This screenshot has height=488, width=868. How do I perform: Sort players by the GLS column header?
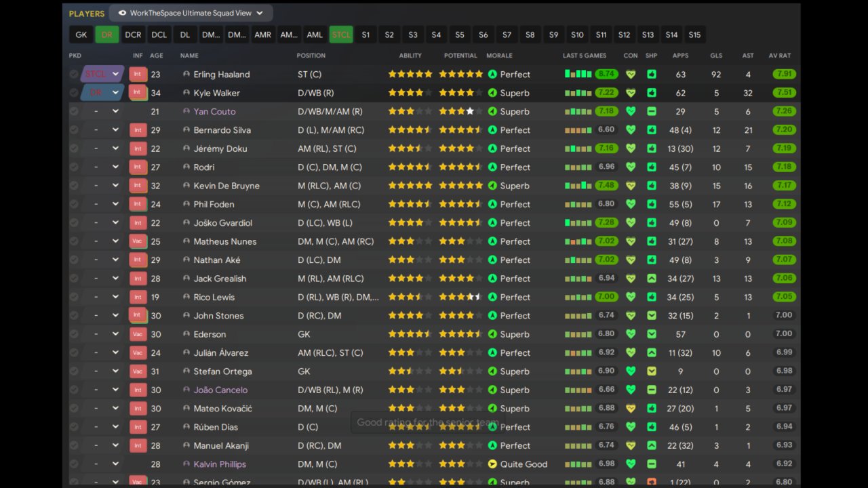716,56
